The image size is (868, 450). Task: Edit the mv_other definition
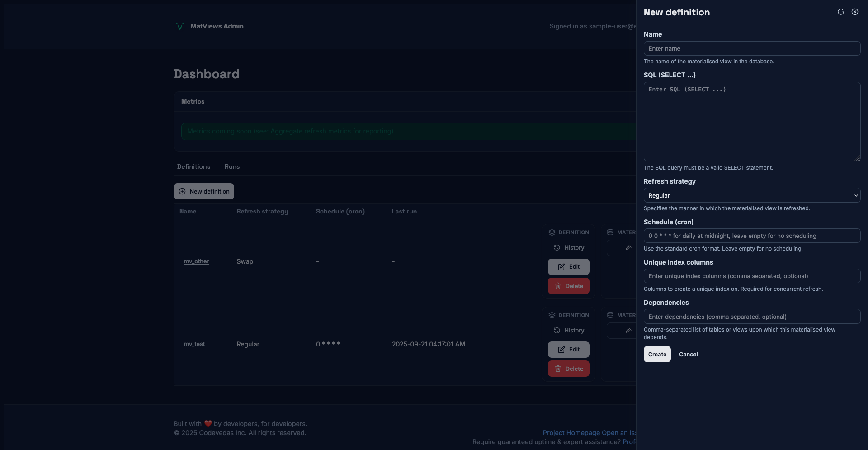pos(569,267)
